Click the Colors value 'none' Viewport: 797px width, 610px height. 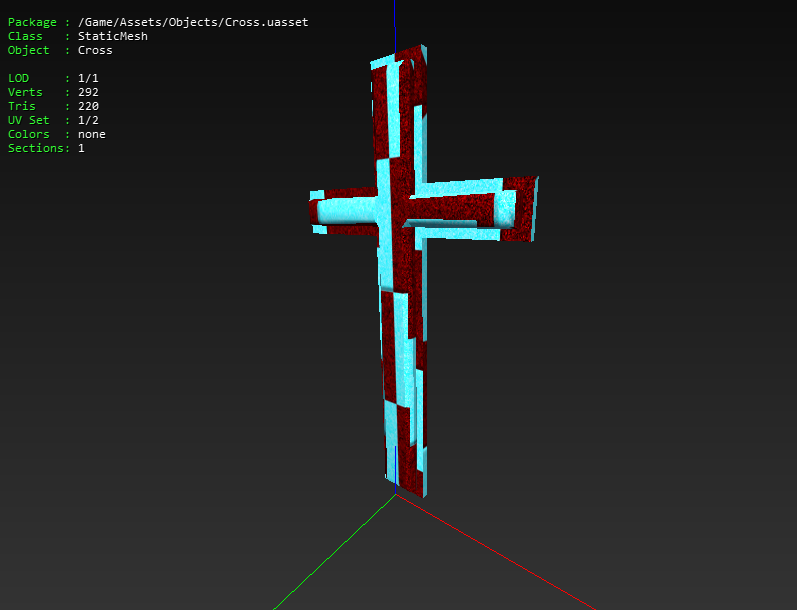[x=91, y=134]
